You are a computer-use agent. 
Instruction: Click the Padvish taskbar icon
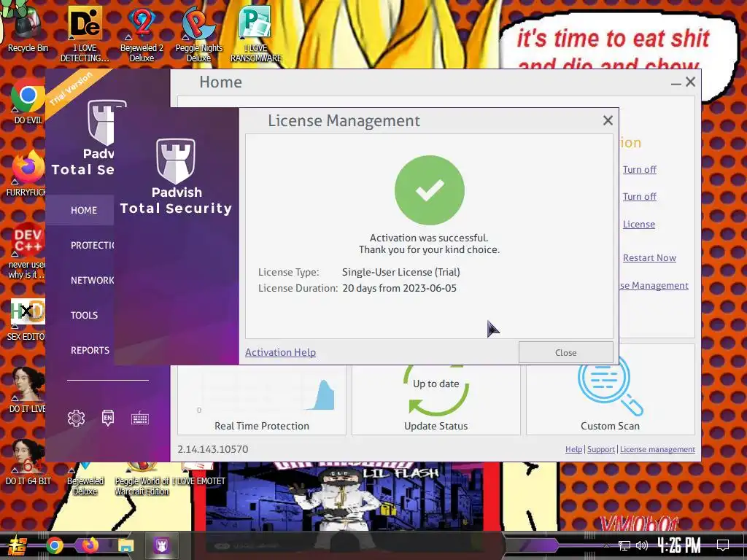click(161, 545)
